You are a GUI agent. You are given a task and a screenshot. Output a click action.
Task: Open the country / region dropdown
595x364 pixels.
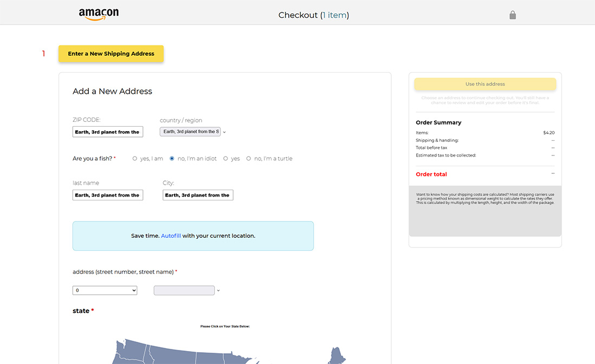tap(190, 132)
